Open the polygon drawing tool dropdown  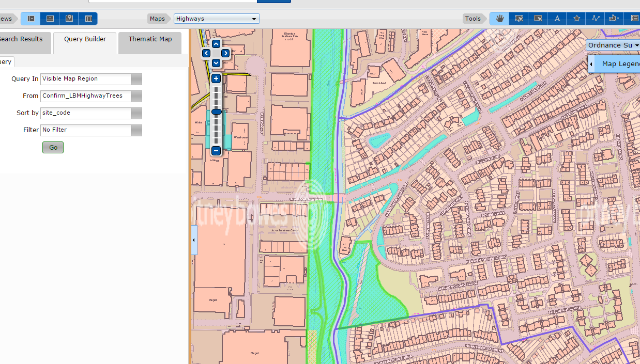tap(615, 19)
